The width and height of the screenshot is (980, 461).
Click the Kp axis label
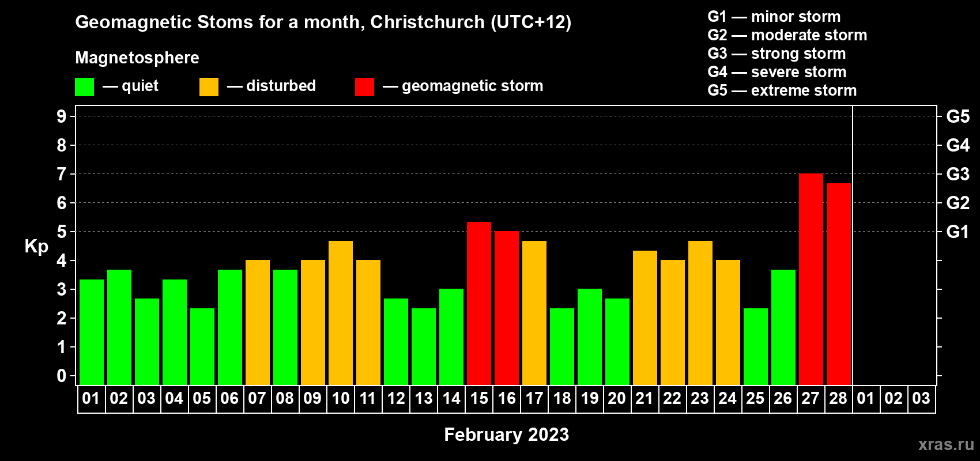coord(36,247)
